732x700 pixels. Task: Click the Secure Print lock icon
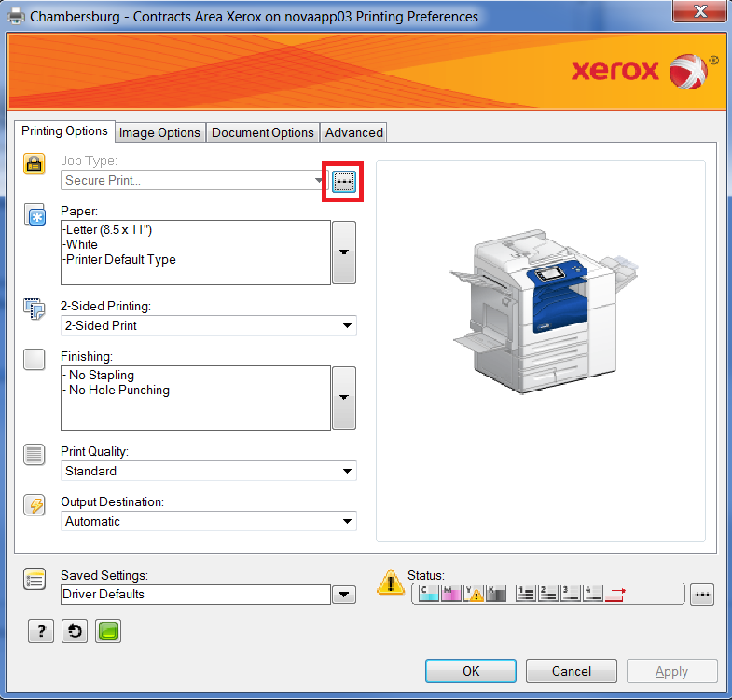point(35,164)
